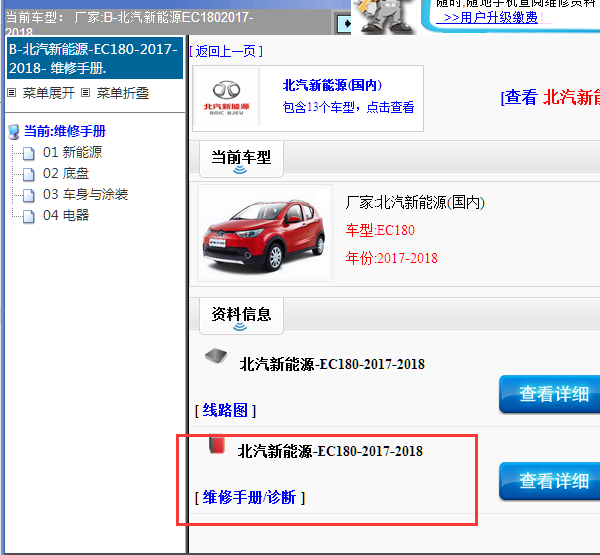Open tree item 02 底盘
This screenshot has height=555, width=600.
66,173
